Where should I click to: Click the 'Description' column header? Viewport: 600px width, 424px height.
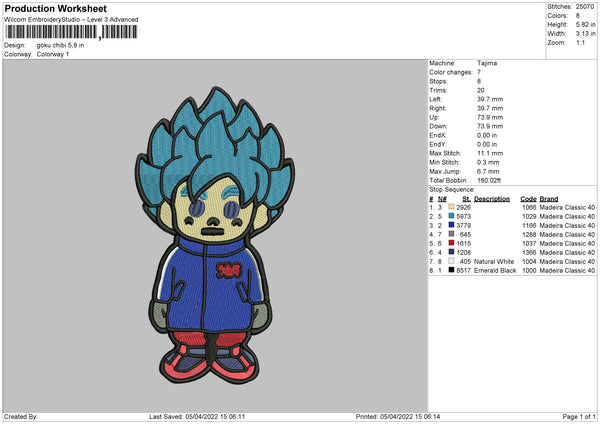[x=492, y=199]
